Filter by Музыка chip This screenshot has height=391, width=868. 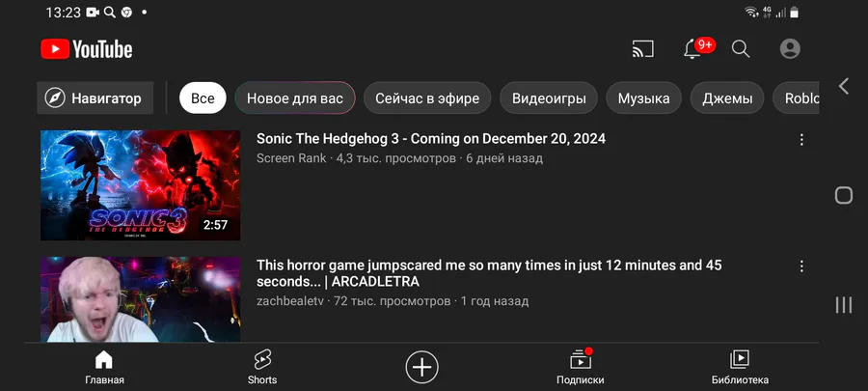[x=643, y=98]
